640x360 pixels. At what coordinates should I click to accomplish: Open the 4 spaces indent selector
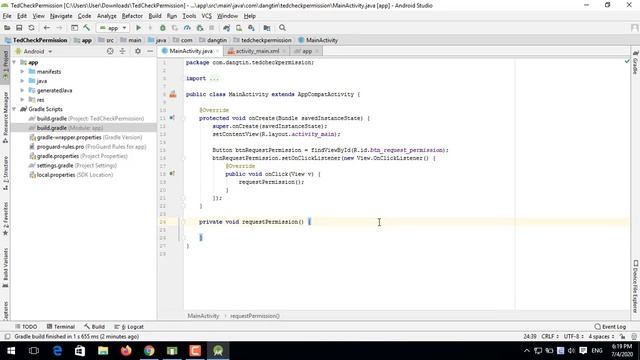(x=601, y=336)
